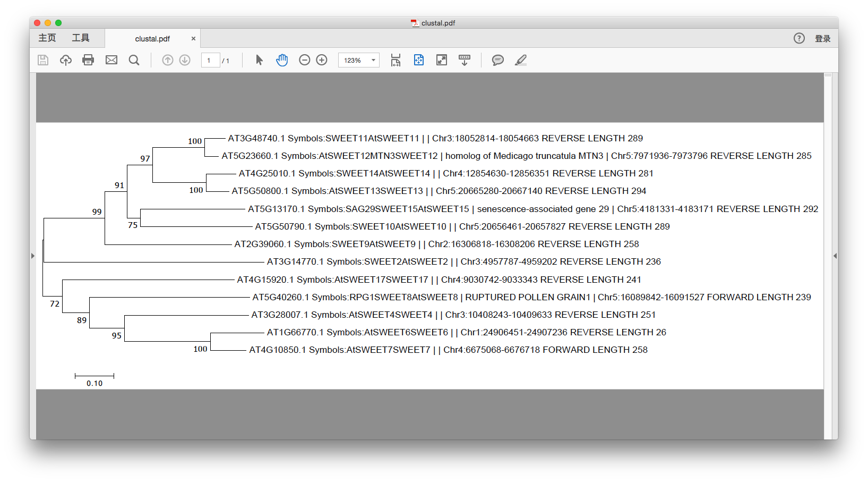The width and height of the screenshot is (868, 482).
Task: Expand the left navigation pane arrow
Action: coord(33,256)
